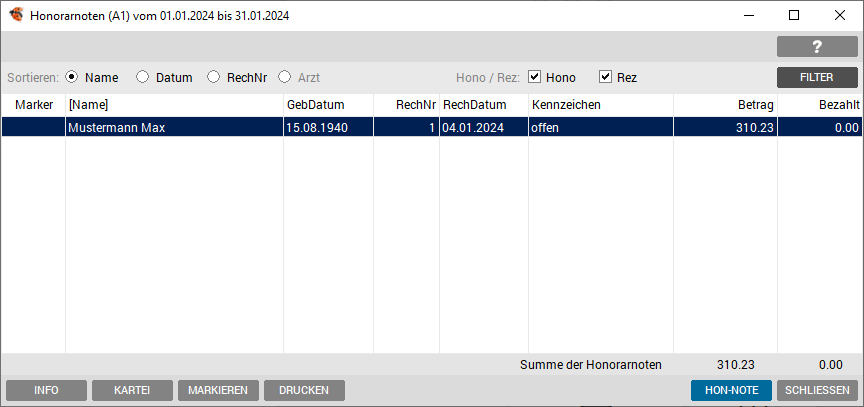Screen dimensions: 864x407
Task: Click the GebDatum column header
Action: pyautogui.click(x=328, y=105)
